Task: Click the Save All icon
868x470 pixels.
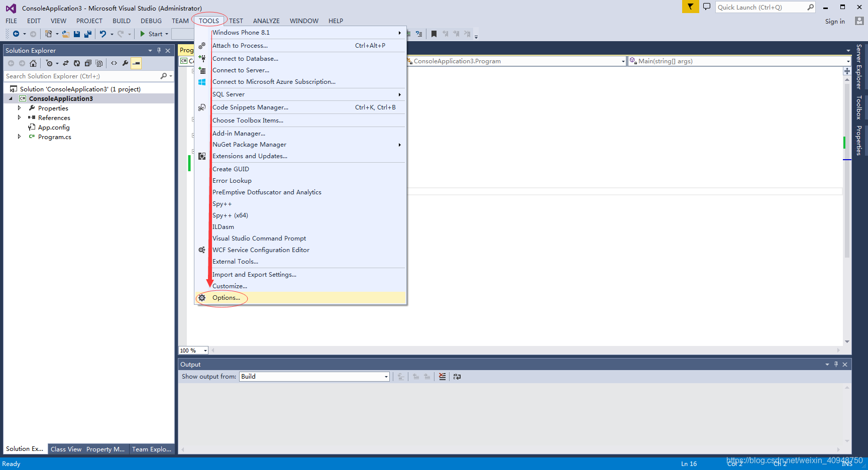Action: point(88,34)
